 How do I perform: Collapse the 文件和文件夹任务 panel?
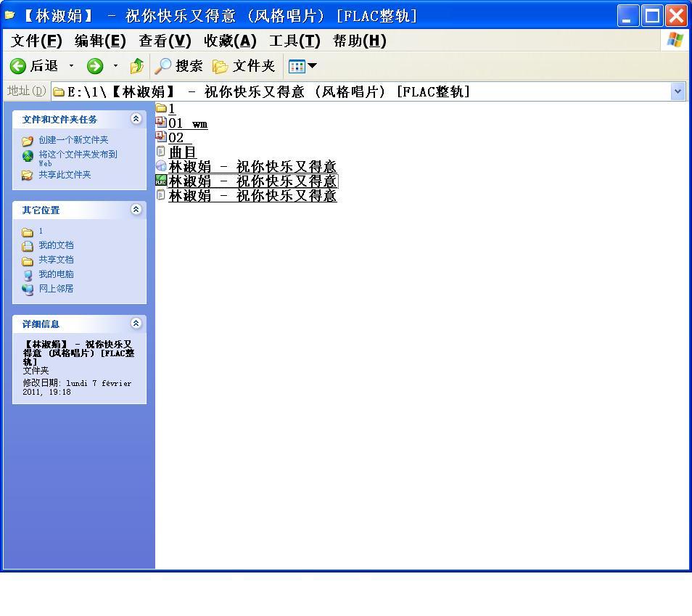click(x=136, y=119)
